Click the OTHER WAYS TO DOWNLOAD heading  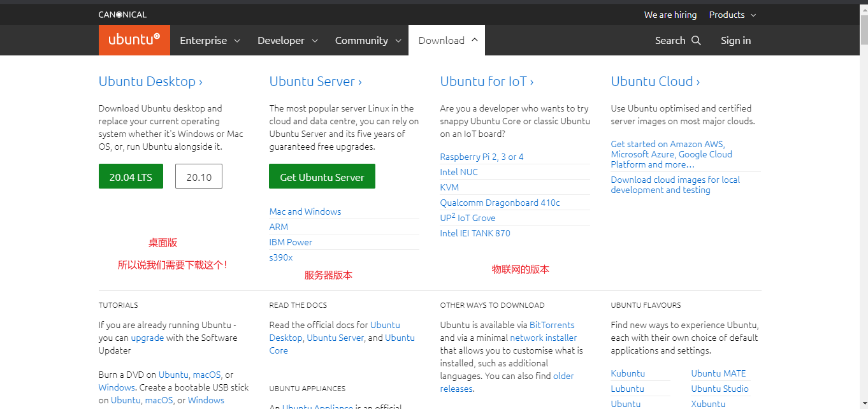[x=492, y=305]
